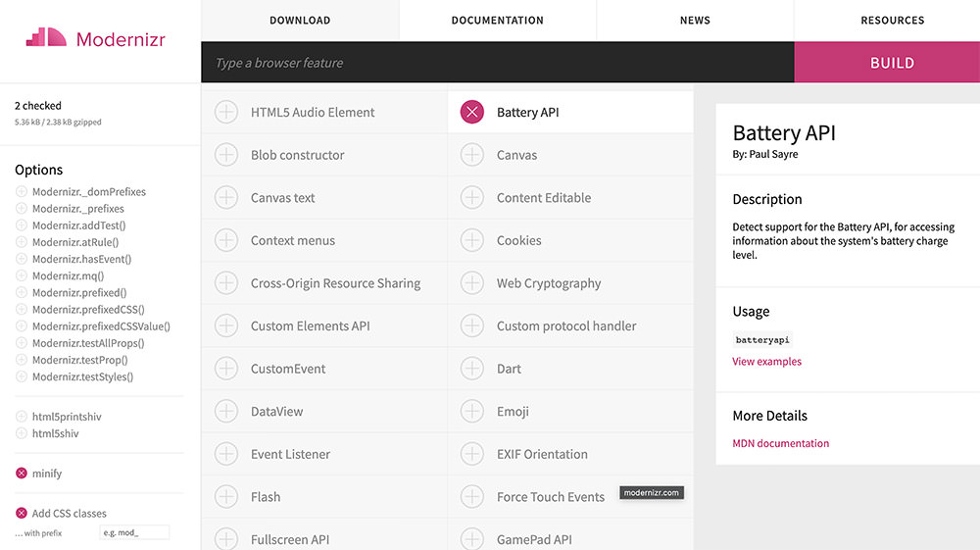This screenshot has height=550, width=980.
Task: Add the Content Editable plus icon
Action: pos(472,197)
